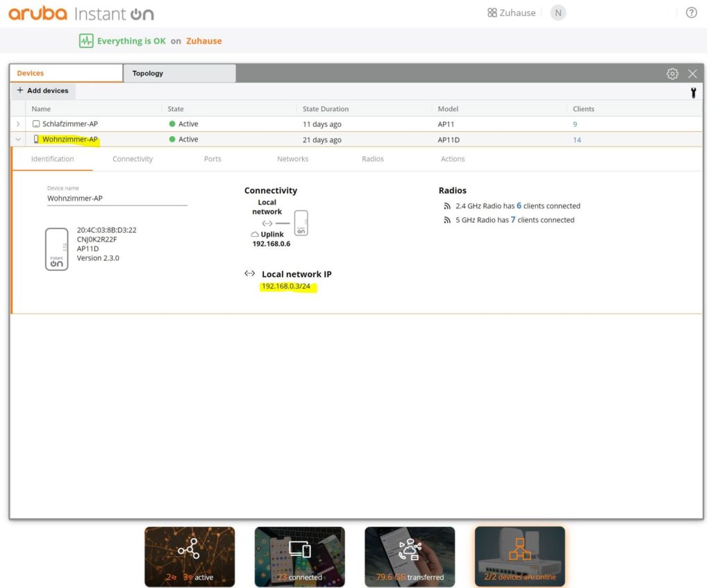Click the State Duration column header

click(326, 109)
